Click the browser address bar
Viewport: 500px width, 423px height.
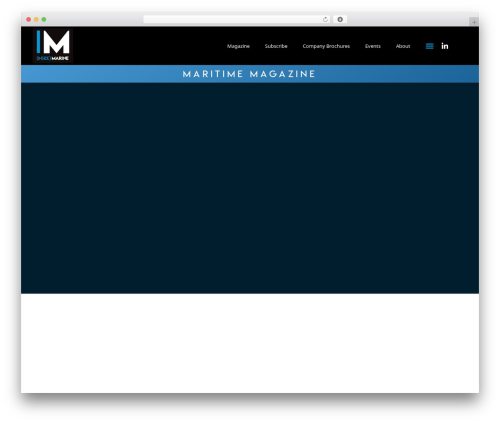(237, 19)
